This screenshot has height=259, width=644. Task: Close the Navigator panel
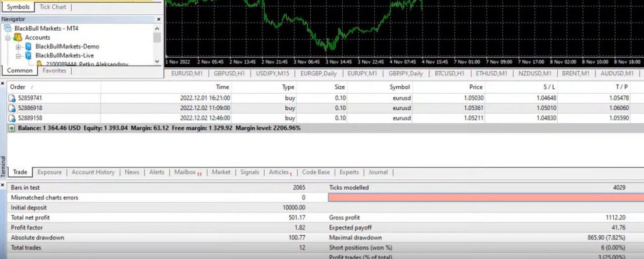[158, 19]
